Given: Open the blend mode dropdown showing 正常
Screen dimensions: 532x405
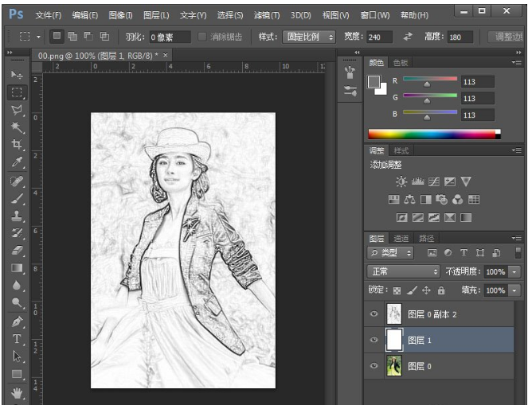Looking at the screenshot, I should [403, 271].
